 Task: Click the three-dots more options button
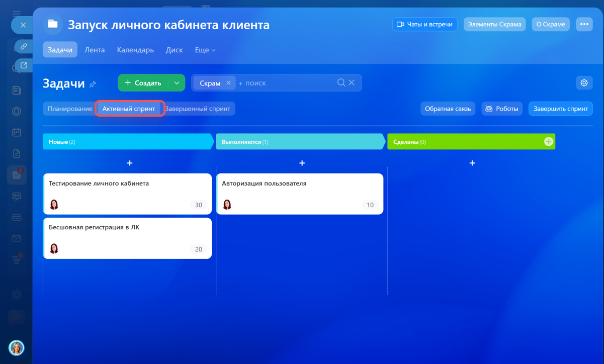coord(584,24)
